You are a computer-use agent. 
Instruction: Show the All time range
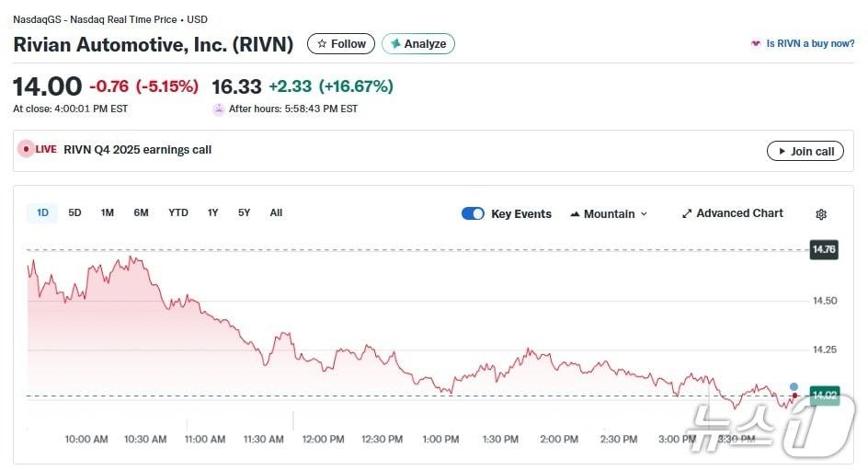coord(276,212)
